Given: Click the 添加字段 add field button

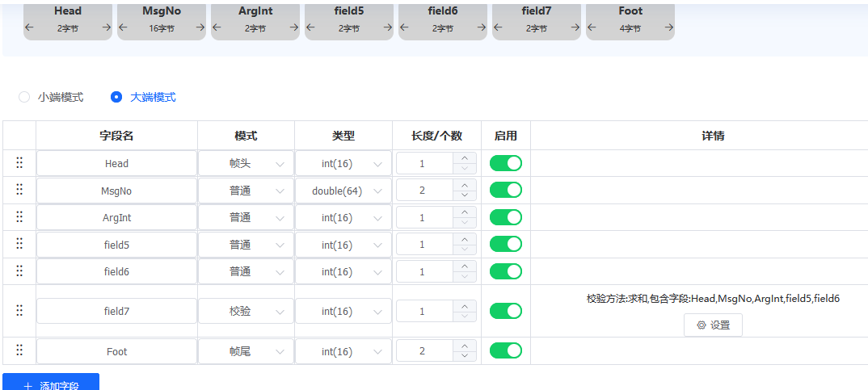Looking at the screenshot, I should tap(51, 383).
